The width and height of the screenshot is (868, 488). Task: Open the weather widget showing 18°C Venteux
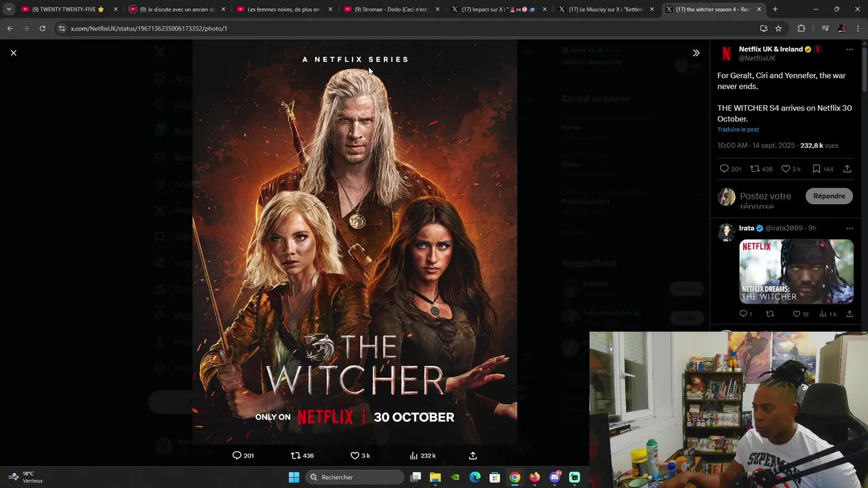[26, 477]
